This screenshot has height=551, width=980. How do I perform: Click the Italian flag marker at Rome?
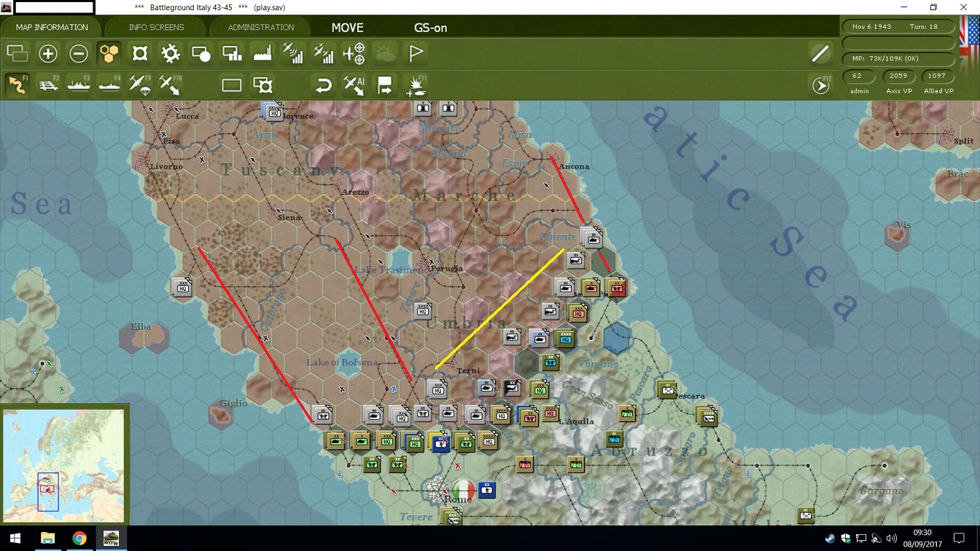tap(464, 489)
